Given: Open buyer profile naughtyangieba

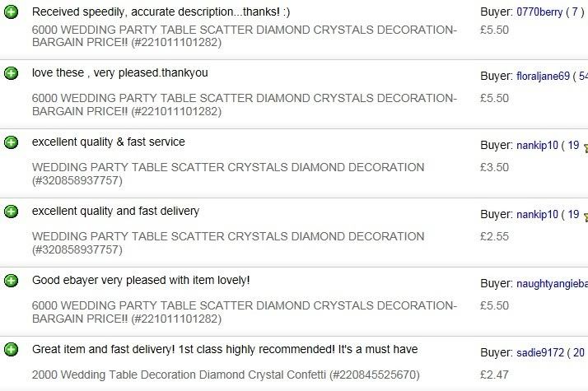Looking at the screenshot, I should coord(552,284).
